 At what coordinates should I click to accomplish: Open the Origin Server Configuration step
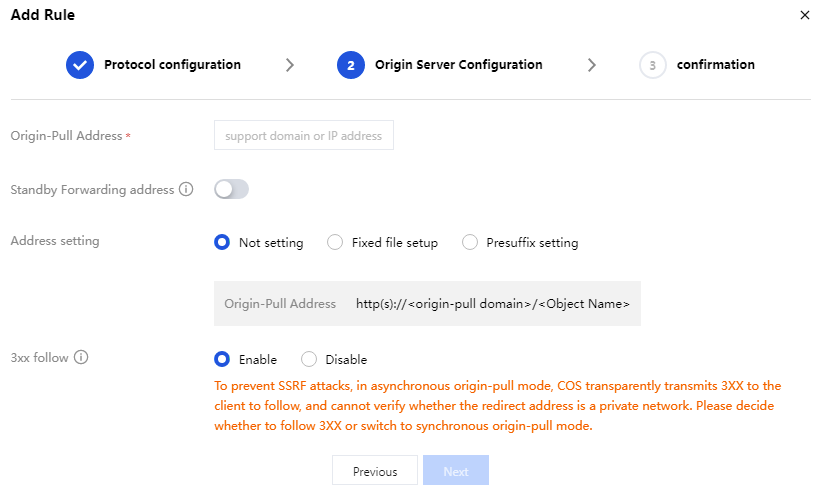458,65
